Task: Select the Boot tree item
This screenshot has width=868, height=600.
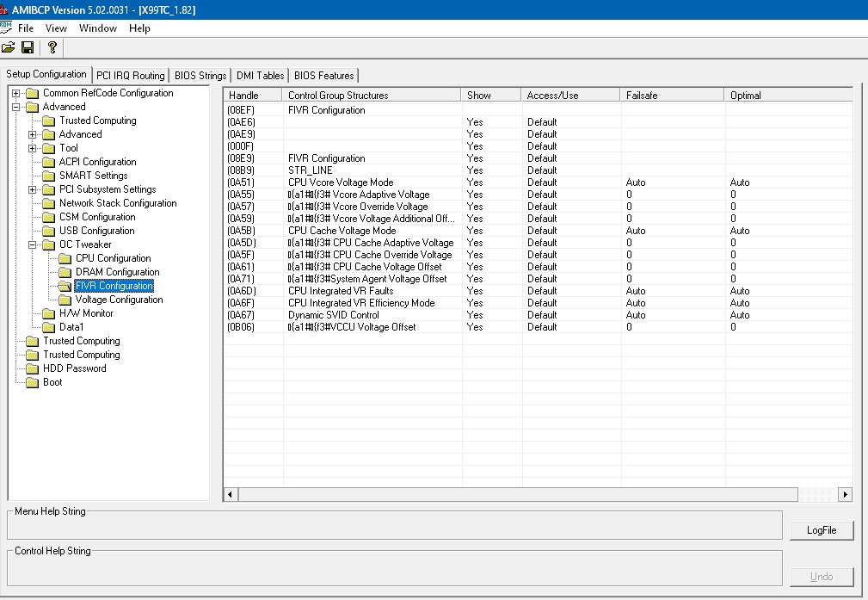Action: (52, 382)
